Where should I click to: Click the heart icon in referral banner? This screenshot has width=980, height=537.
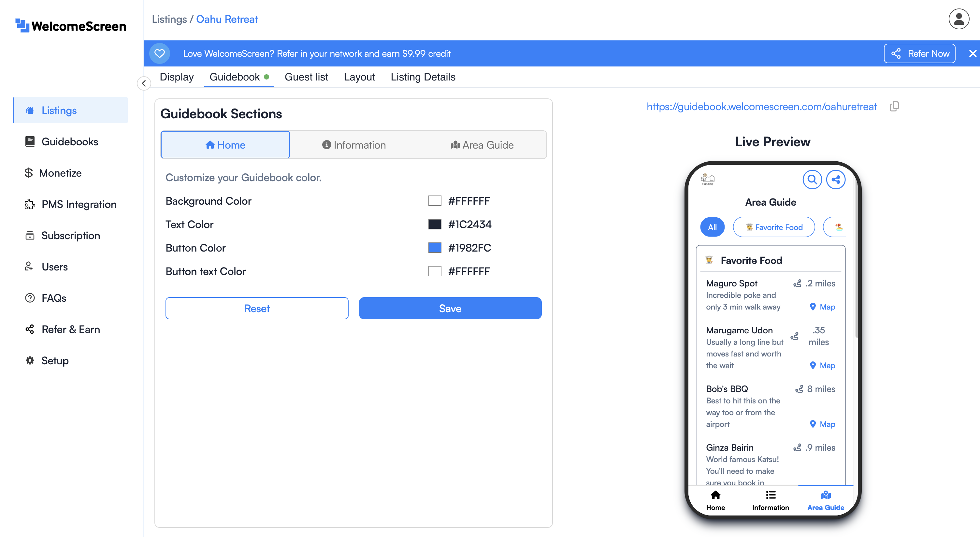159,53
